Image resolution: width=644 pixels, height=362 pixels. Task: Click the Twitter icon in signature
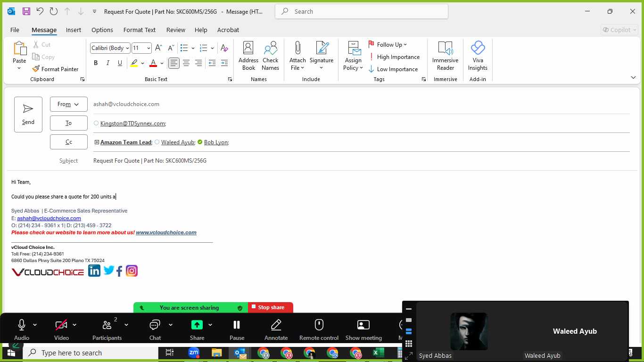click(109, 271)
